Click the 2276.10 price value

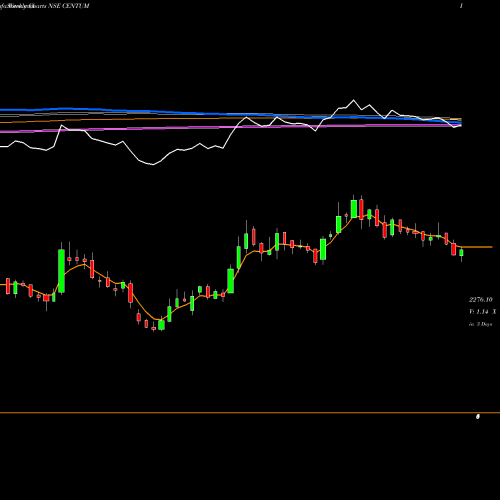481,300
